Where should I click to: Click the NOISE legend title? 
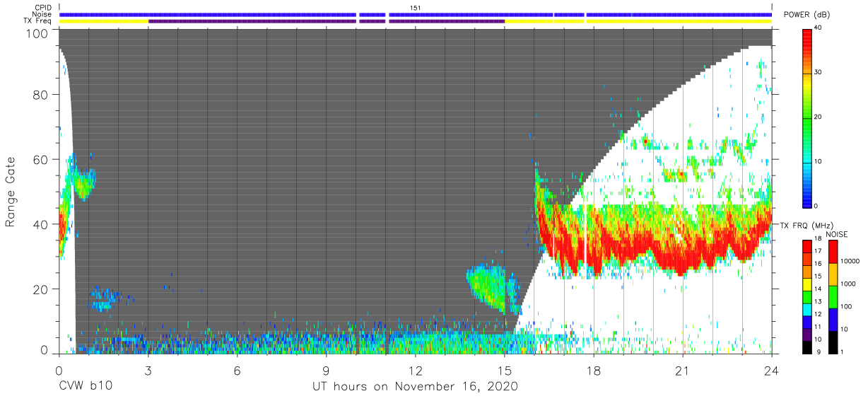[x=836, y=234]
